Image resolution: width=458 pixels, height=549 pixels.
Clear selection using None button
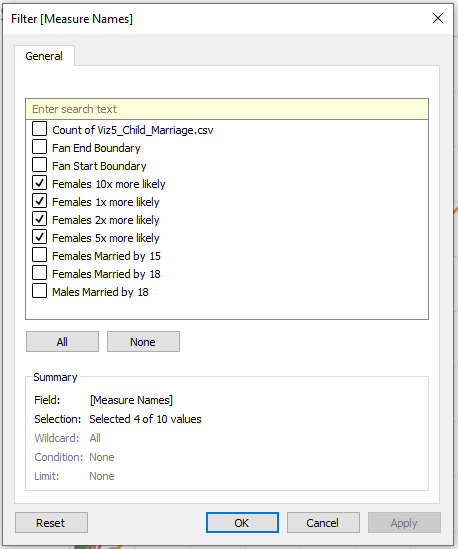pyautogui.click(x=143, y=342)
